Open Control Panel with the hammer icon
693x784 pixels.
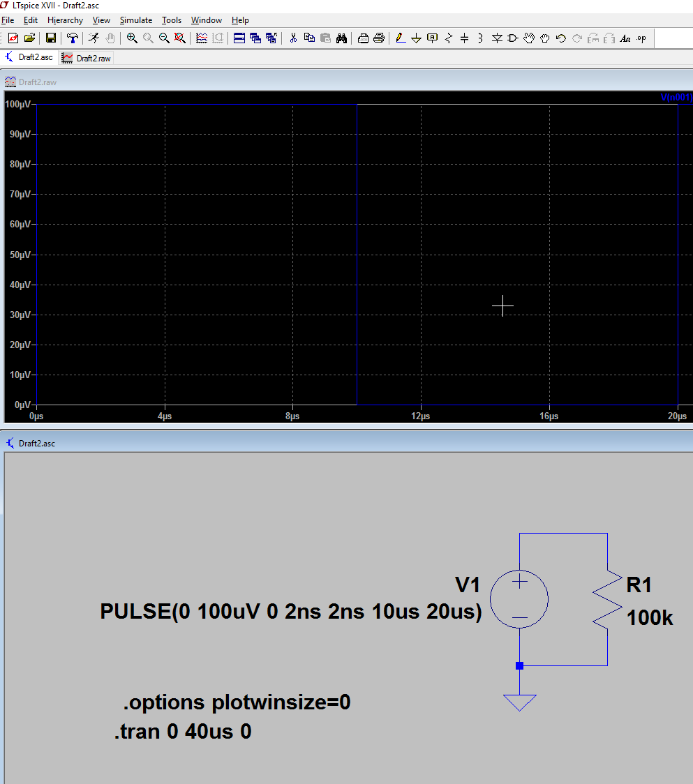pos(73,38)
